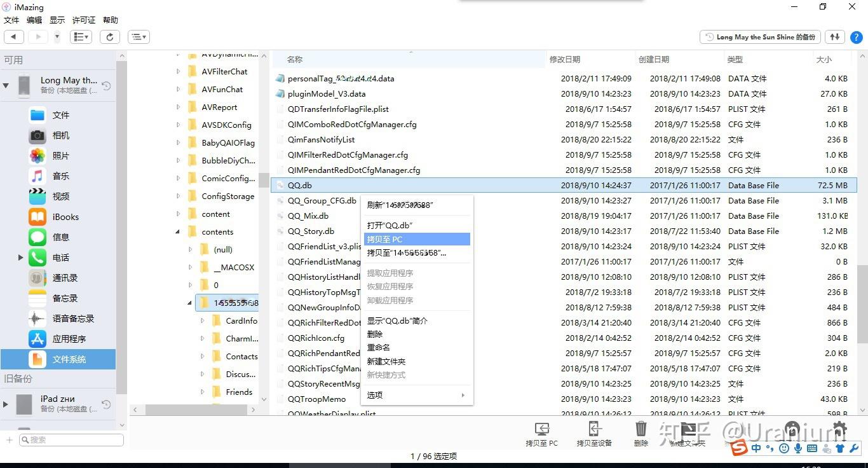Expand the AVFilterChat folder

pyautogui.click(x=179, y=72)
